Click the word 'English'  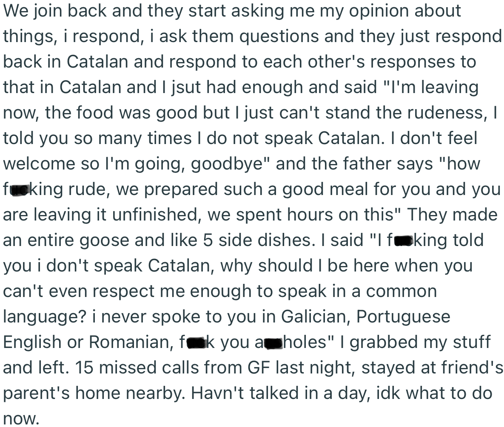click(32, 342)
